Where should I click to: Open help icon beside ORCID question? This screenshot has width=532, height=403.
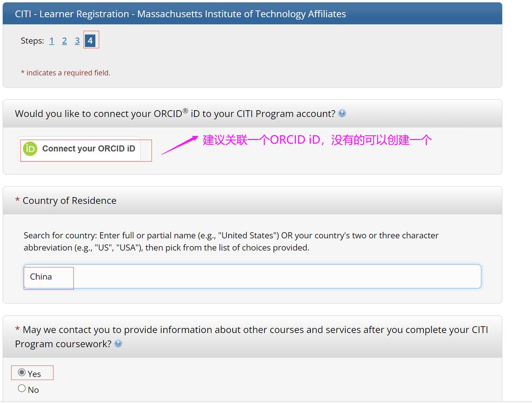342,113
